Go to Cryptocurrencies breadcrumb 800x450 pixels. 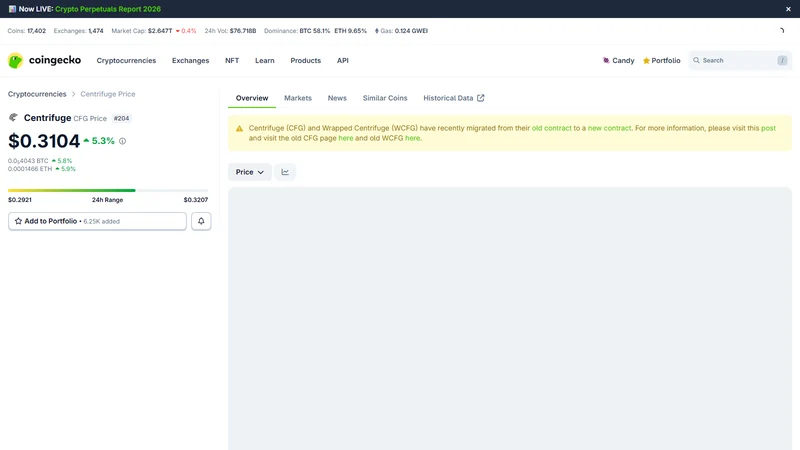click(37, 94)
